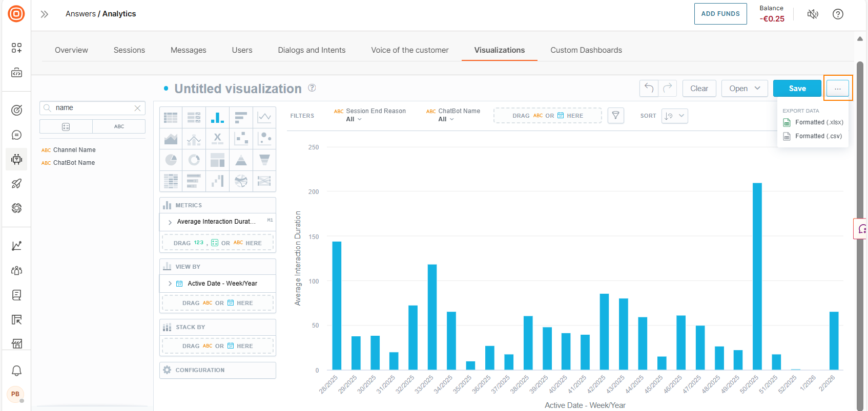Image resolution: width=868 pixels, height=411 pixels.
Task: Select the waterfall chart type icon
Action: coord(218,181)
